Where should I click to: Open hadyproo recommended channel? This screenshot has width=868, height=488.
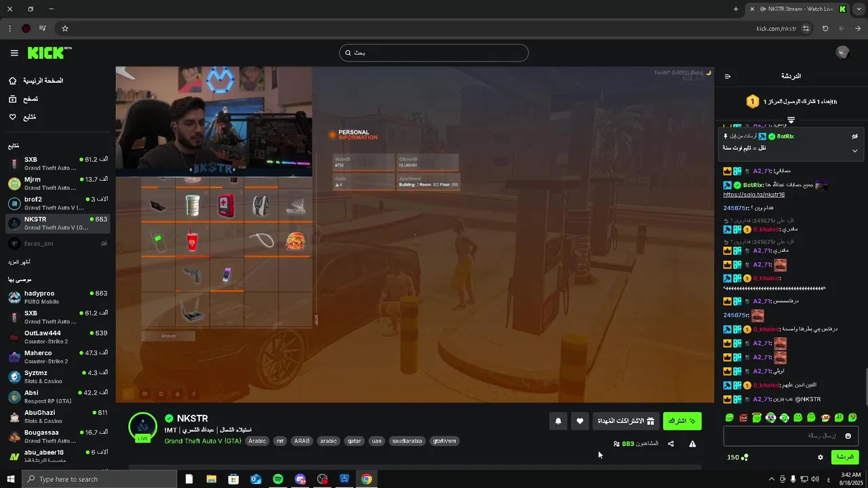(58, 297)
